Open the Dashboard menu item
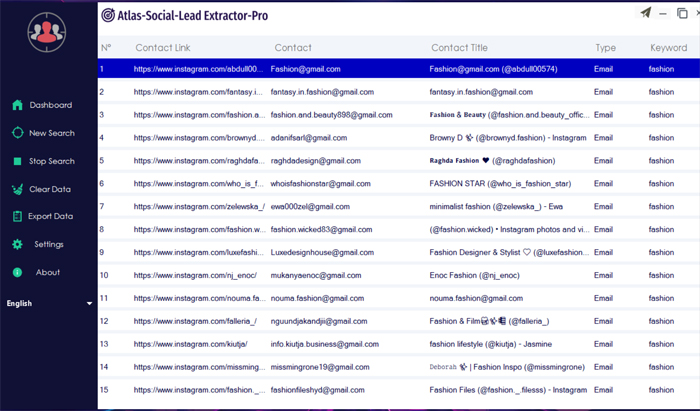 [50, 105]
